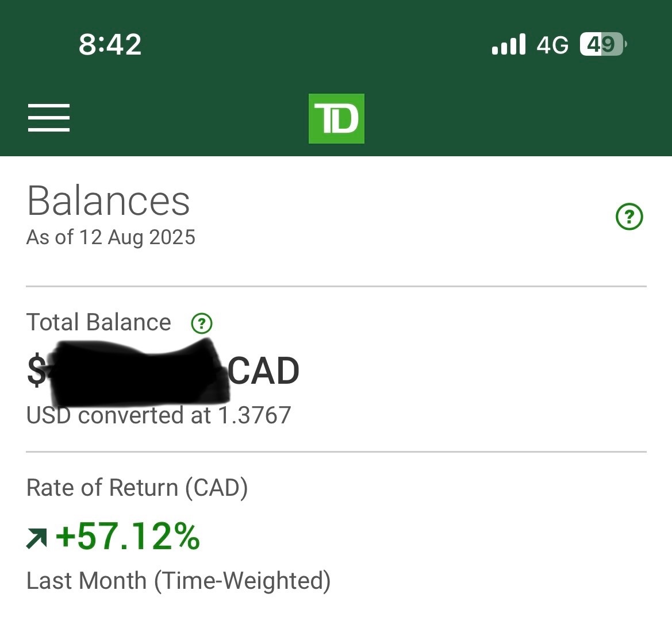This screenshot has height=621, width=672.
Task: Tap the green upward return arrow
Action: click(36, 538)
